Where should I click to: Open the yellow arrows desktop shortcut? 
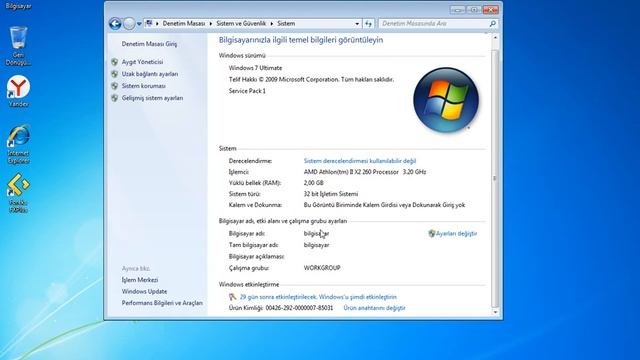(18, 193)
